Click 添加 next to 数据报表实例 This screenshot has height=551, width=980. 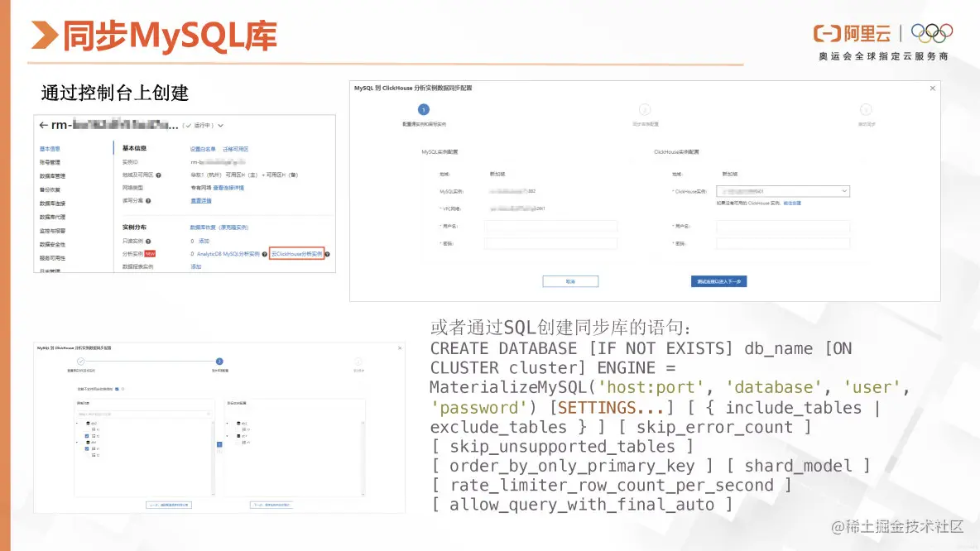tap(195, 266)
